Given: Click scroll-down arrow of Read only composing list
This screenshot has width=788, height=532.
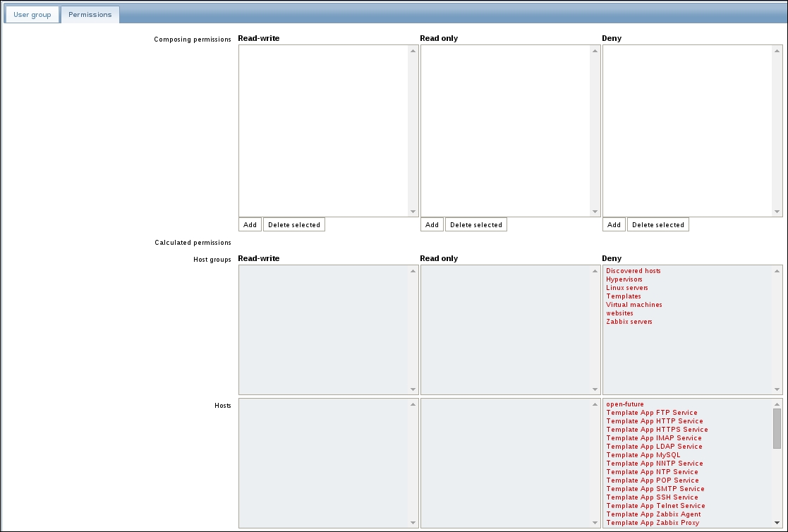Looking at the screenshot, I should point(595,212).
